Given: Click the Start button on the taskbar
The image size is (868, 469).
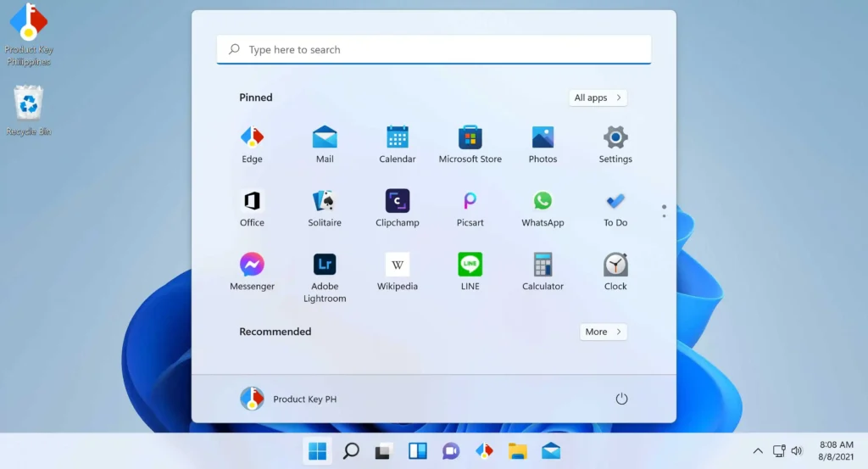Looking at the screenshot, I should coord(317,451).
